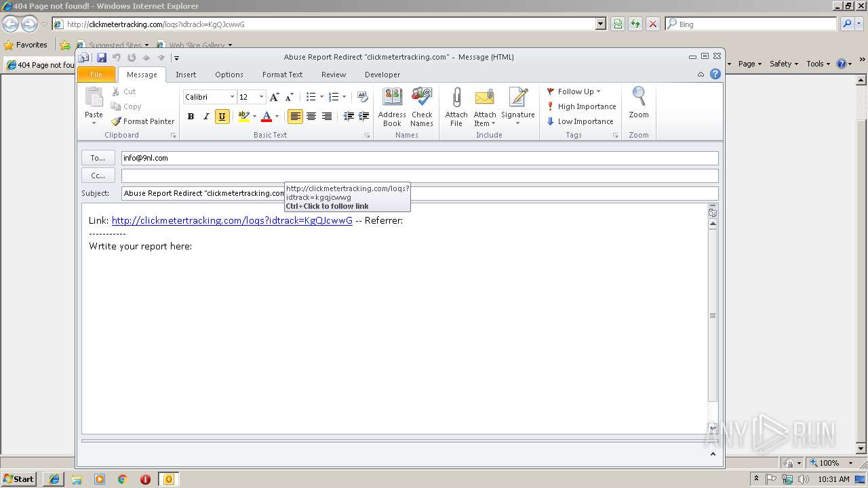The image size is (868, 488).
Task: Click the Bing search box
Action: point(751,24)
